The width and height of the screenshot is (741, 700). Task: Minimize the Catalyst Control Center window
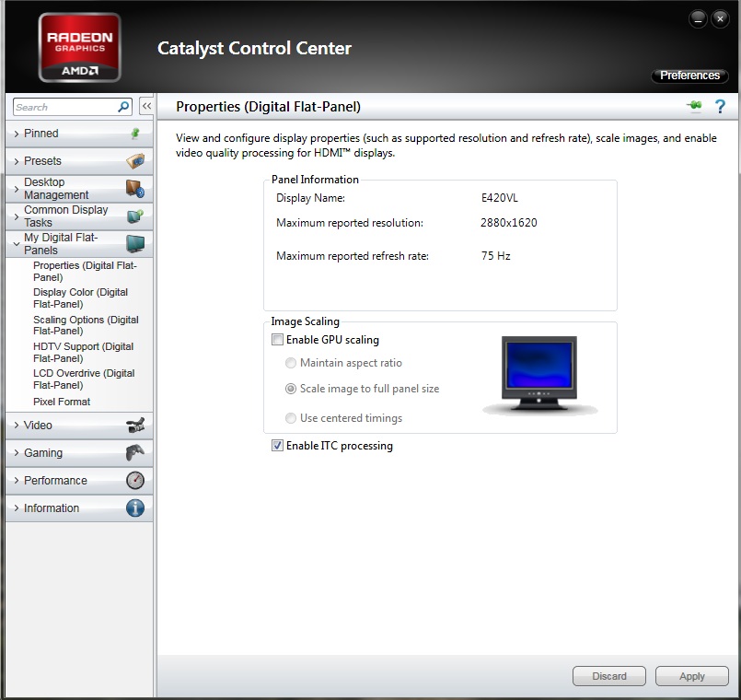point(698,19)
